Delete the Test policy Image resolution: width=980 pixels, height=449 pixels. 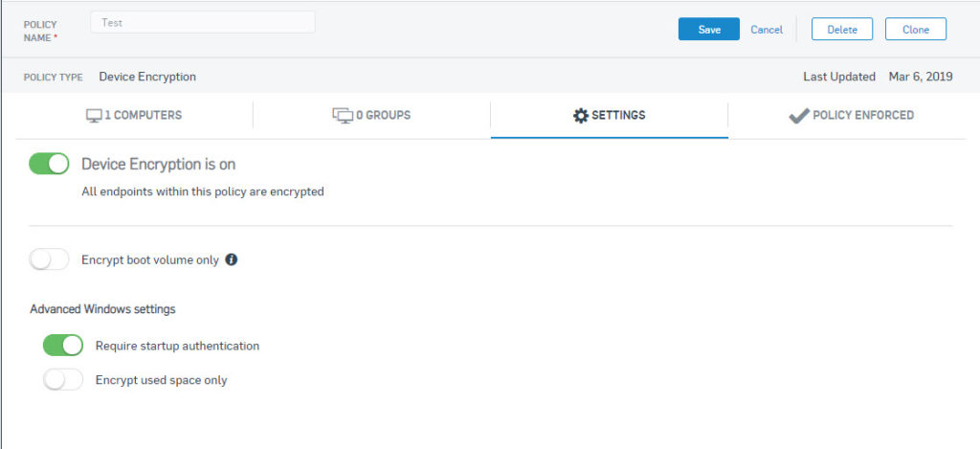click(x=842, y=30)
